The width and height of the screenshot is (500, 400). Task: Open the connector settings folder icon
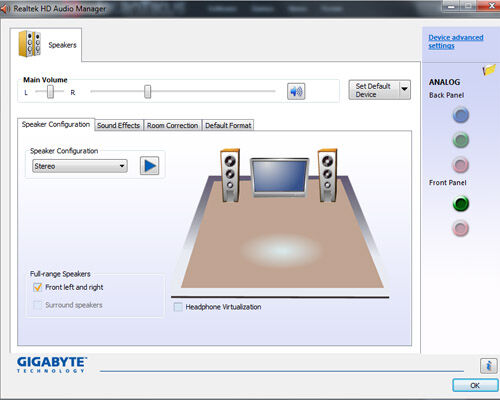[x=489, y=70]
